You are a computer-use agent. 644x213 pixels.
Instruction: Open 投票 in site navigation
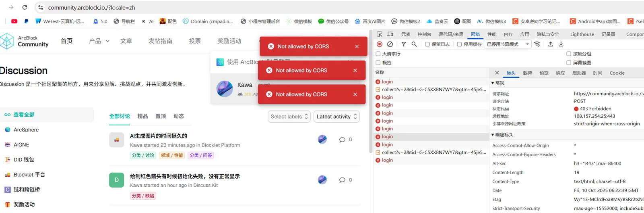pos(195,41)
